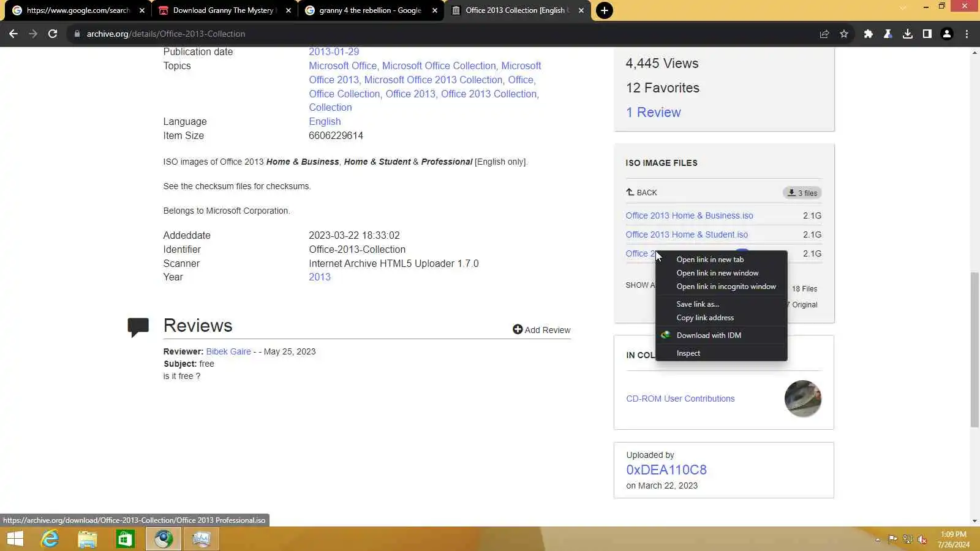This screenshot has width=980, height=551.
Task: Open the Chrome profile icon
Action: (947, 34)
